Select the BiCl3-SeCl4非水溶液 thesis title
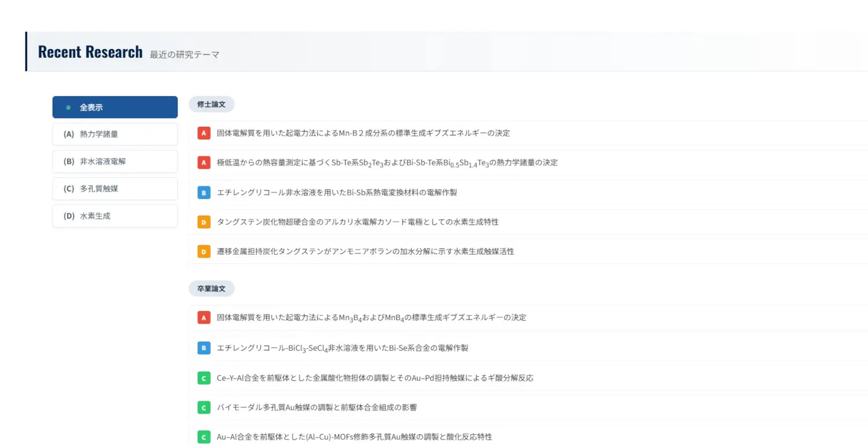Image resolution: width=868 pixels, height=444 pixels. click(x=343, y=348)
